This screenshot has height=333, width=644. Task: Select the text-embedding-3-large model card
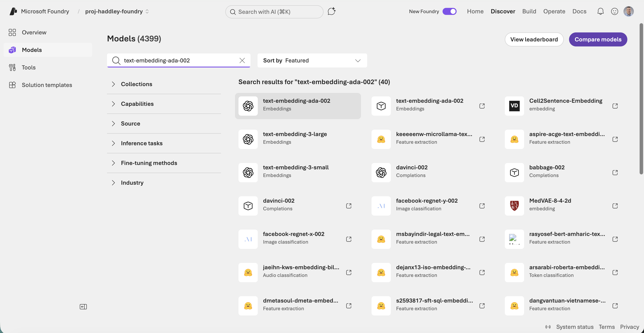(x=297, y=139)
